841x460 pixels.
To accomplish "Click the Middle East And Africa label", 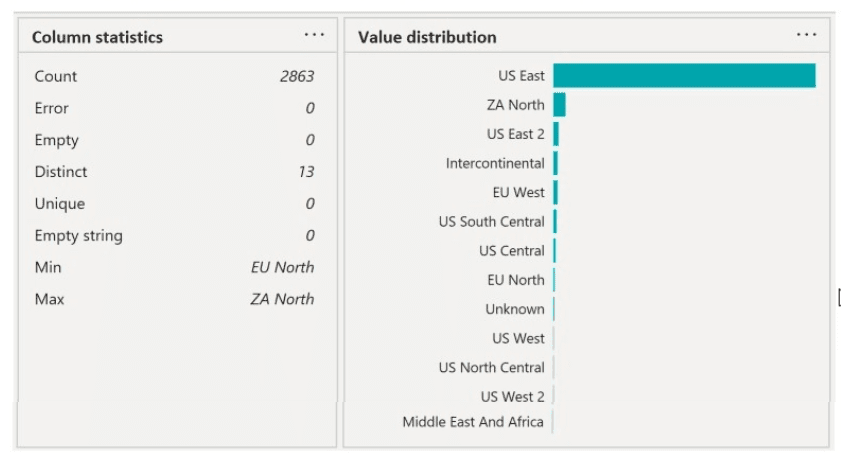I will (x=473, y=422).
